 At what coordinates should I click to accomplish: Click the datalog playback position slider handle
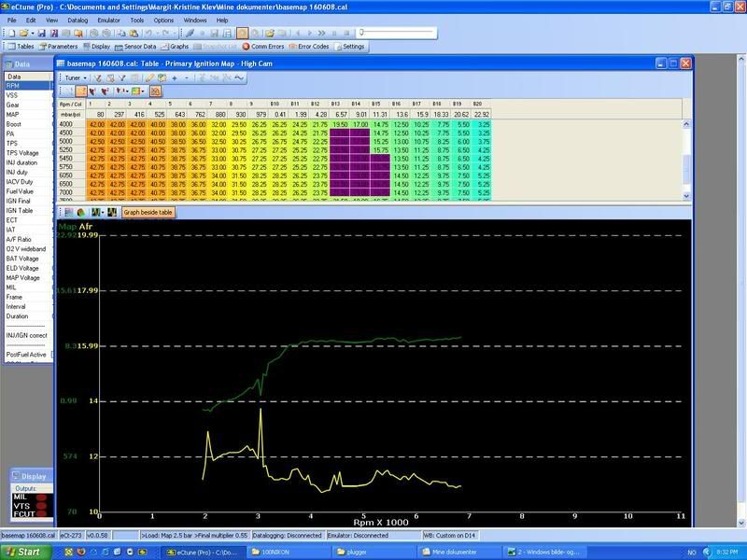(x=361, y=32)
